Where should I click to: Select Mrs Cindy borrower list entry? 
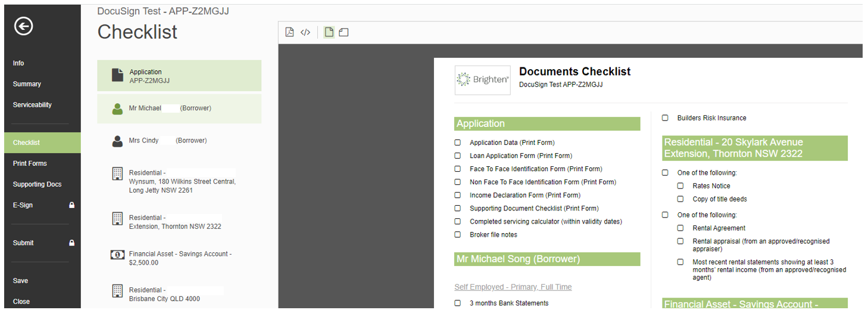(x=167, y=141)
